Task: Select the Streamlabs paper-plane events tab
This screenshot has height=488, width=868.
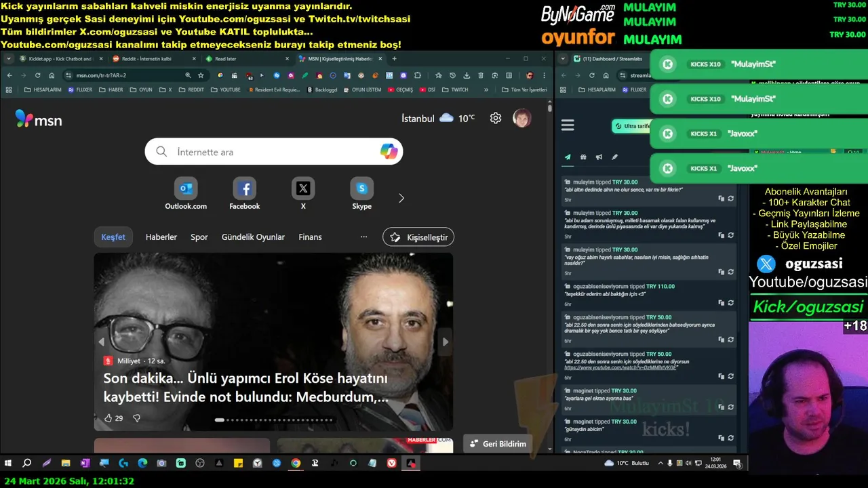Action: pos(568,157)
